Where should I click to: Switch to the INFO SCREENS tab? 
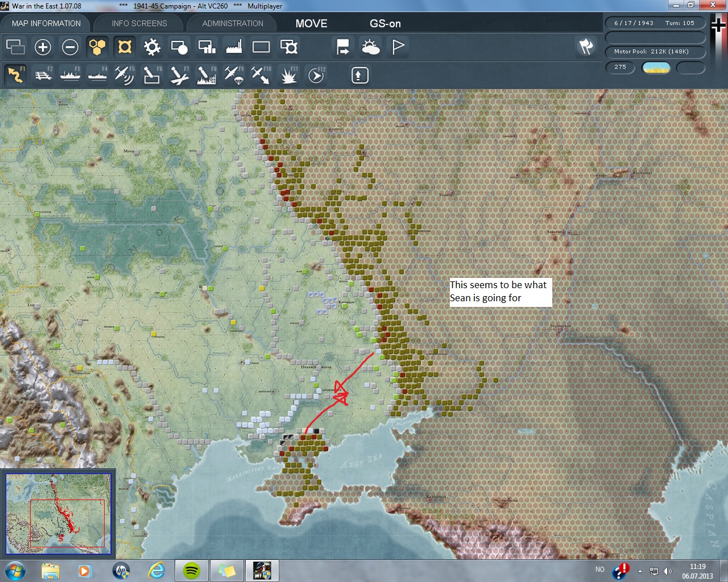(139, 23)
